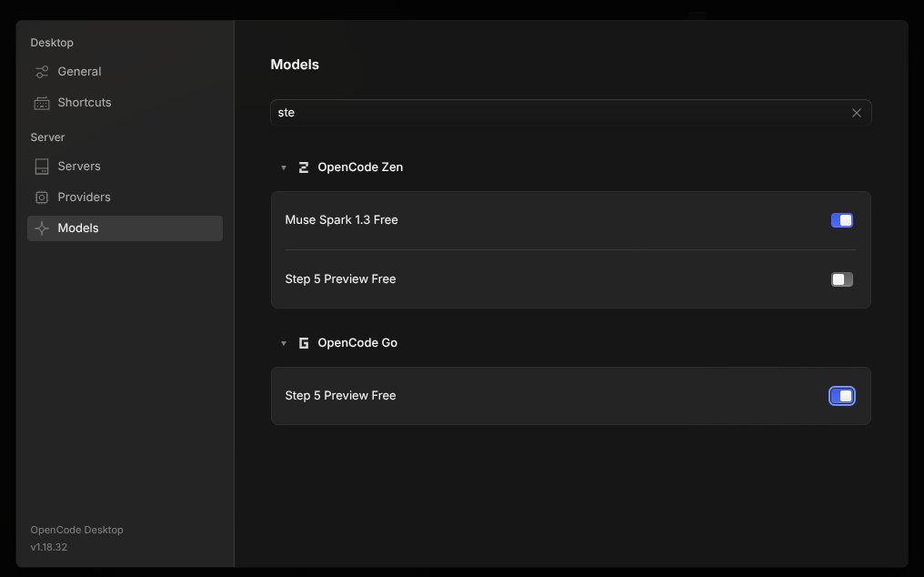Click the General sliders icon
The image size is (924, 577).
coord(42,72)
